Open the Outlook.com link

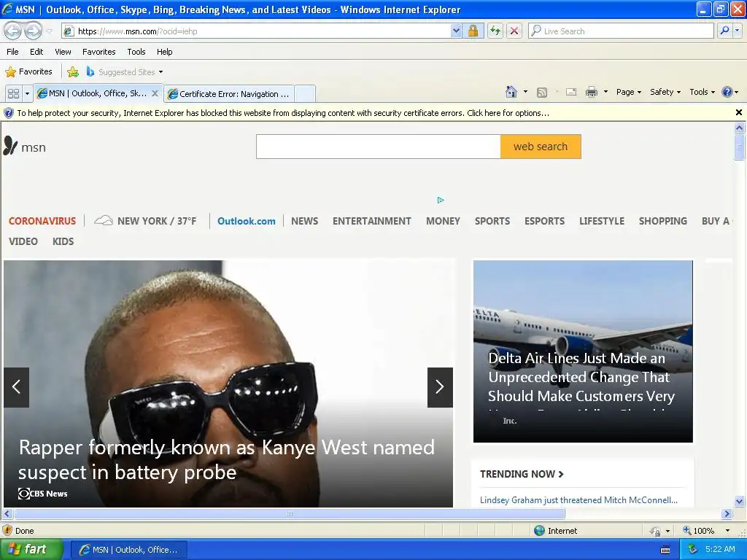pyautogui.click(x=247, y=221)
